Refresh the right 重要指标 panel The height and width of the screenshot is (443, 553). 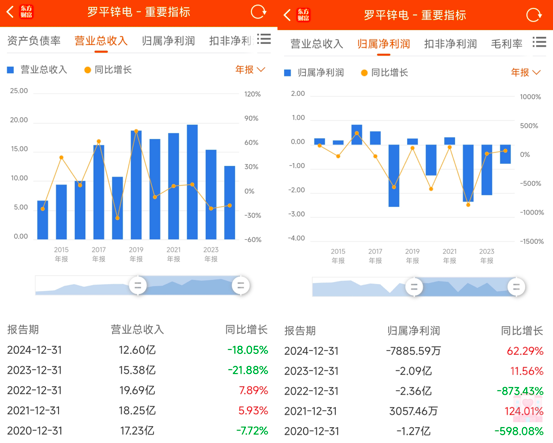534,15
